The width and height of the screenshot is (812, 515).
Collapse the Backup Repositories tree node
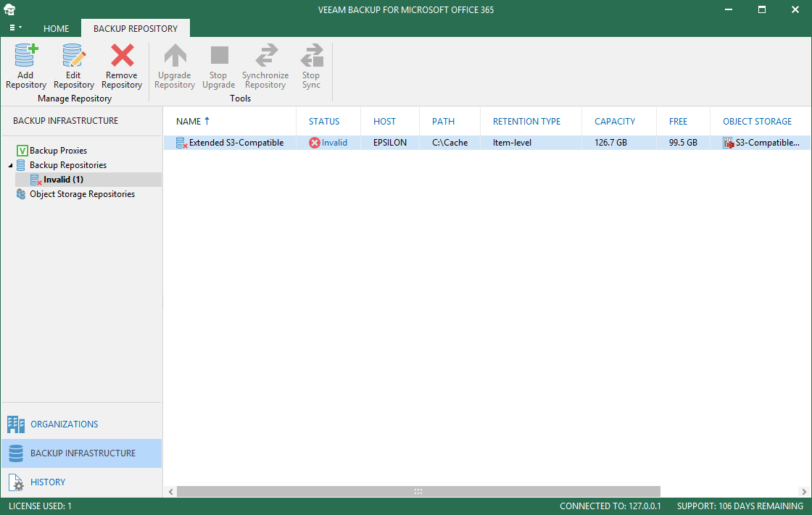[x=10, y=165]
